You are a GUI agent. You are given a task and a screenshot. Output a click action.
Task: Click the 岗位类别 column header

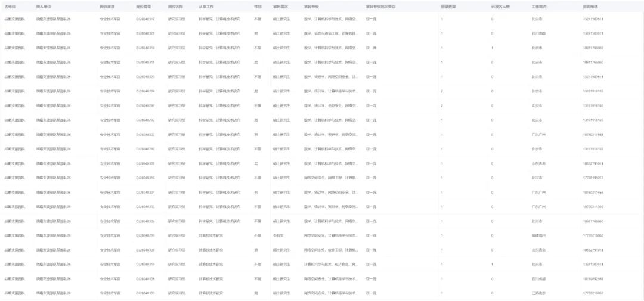[107, 5]
